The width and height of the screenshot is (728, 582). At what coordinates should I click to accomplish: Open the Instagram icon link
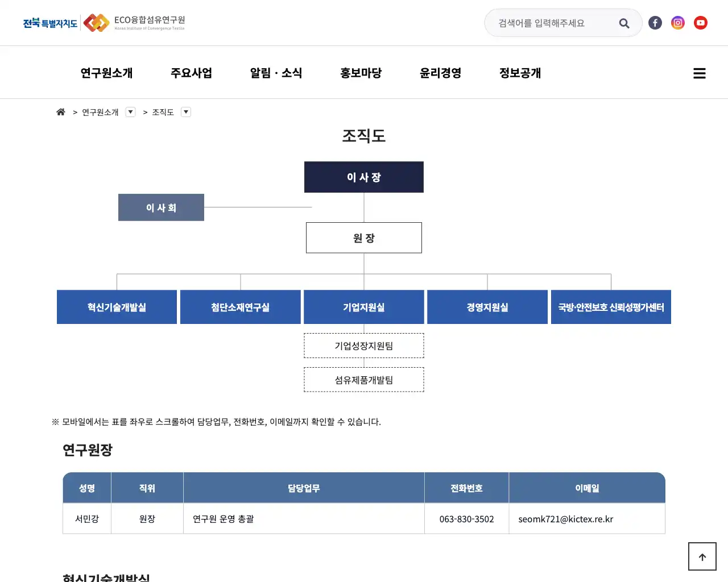(678, 23)
